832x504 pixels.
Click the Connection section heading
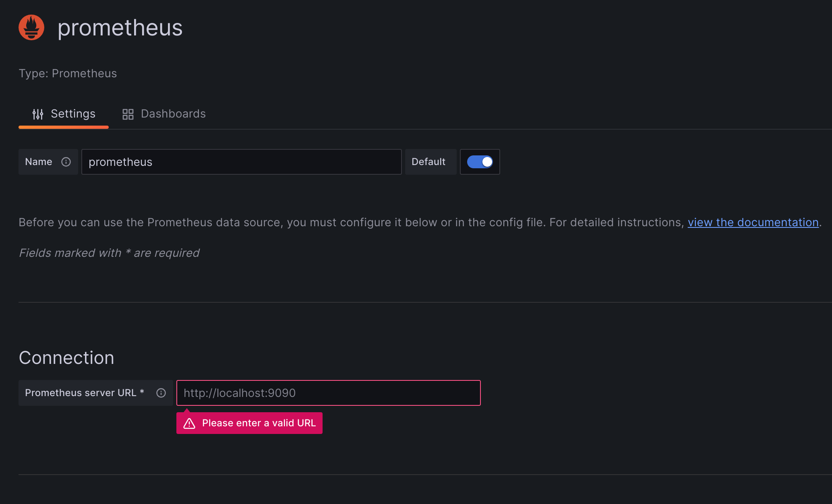[66, 357]
